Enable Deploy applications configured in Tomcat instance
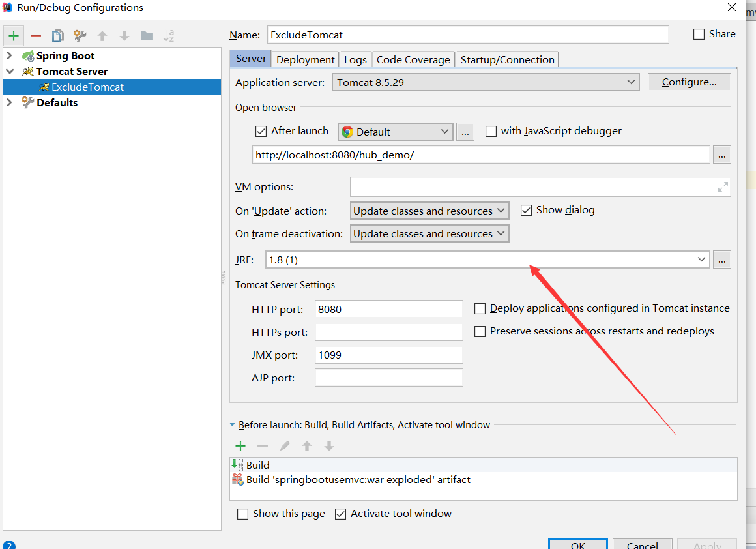The width and height of the screenshot is (756, 549). 480,309
